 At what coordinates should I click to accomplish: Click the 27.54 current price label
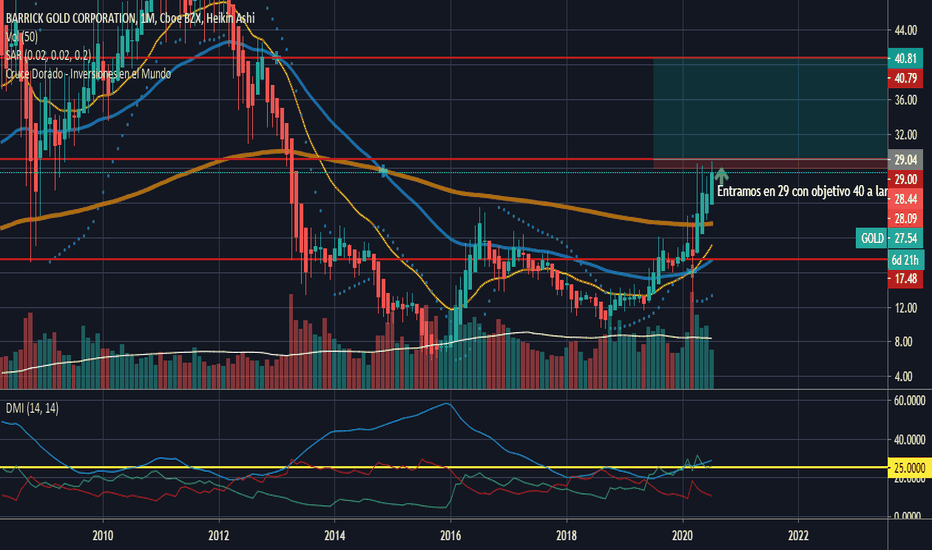[905, 238]
